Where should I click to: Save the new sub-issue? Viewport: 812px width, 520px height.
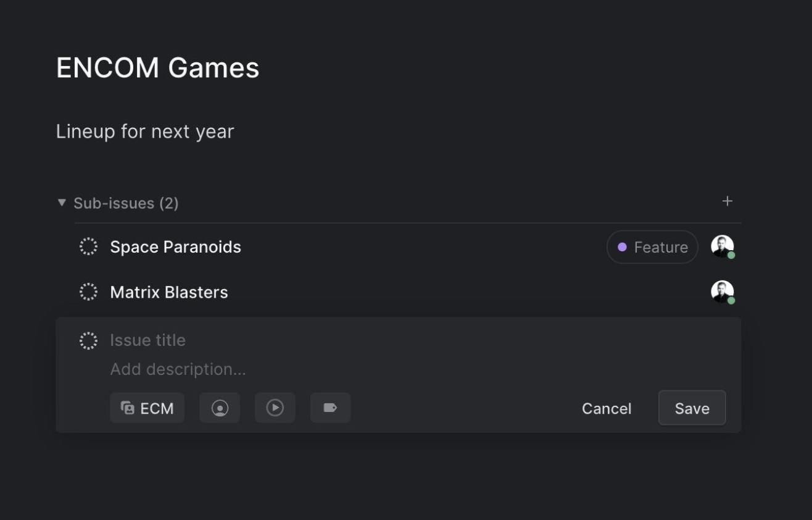point(692,408)
